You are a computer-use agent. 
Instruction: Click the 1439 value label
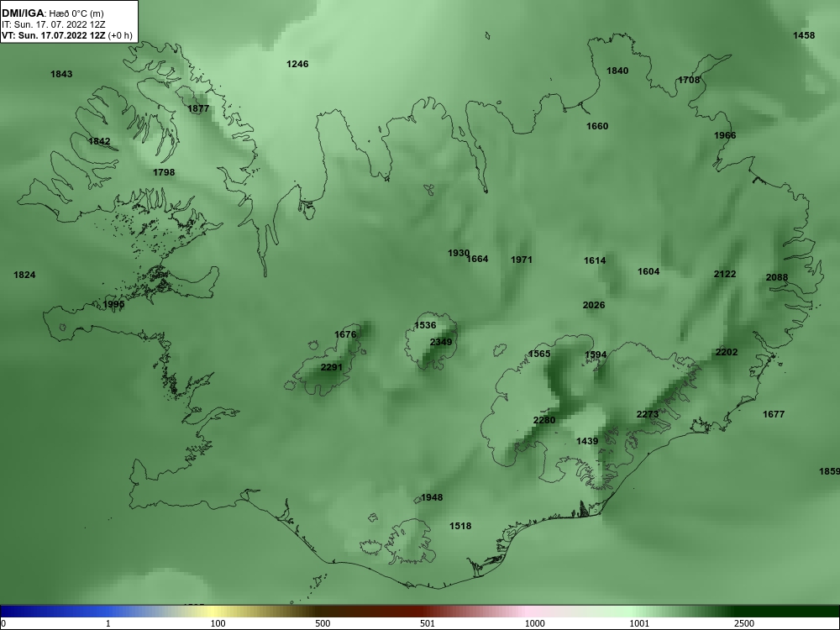point(587,441)
